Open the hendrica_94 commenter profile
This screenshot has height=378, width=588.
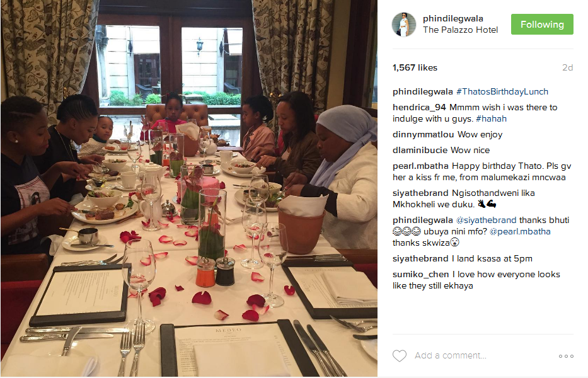click(x=419, y=108)
